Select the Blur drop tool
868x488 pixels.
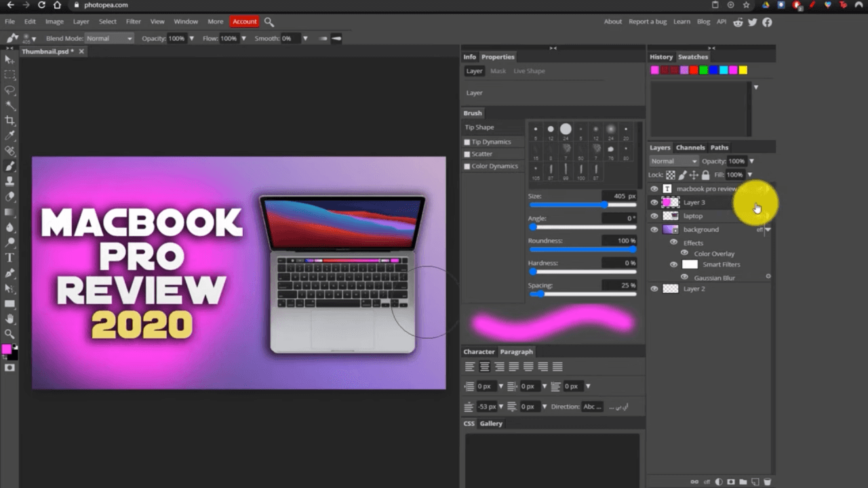[x=9, y=227]
